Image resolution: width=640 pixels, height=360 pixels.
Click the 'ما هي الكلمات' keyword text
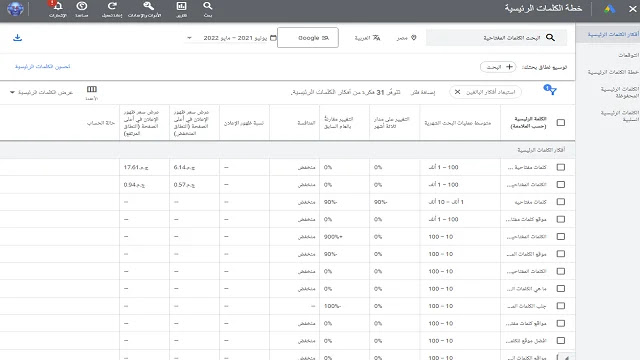(x=526, y=289)
